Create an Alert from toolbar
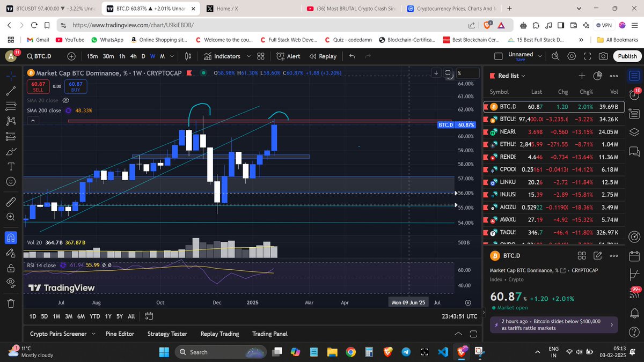Viewport: 644px width, 362px height. pyautogui.click(x=288, y=56)
